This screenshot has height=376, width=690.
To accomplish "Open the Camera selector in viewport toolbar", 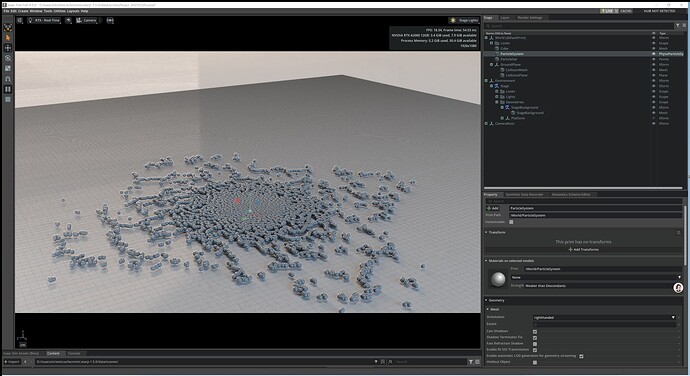I will [x=87, y=20].
